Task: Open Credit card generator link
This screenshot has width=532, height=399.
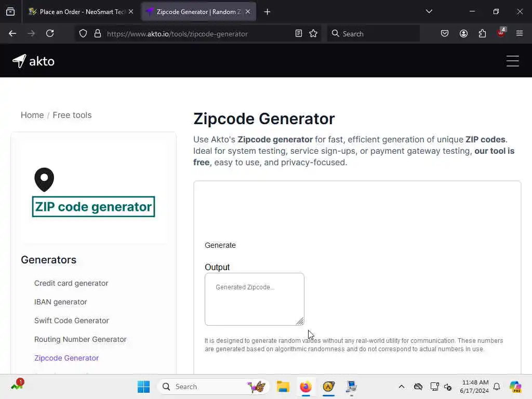Action: 71,283
